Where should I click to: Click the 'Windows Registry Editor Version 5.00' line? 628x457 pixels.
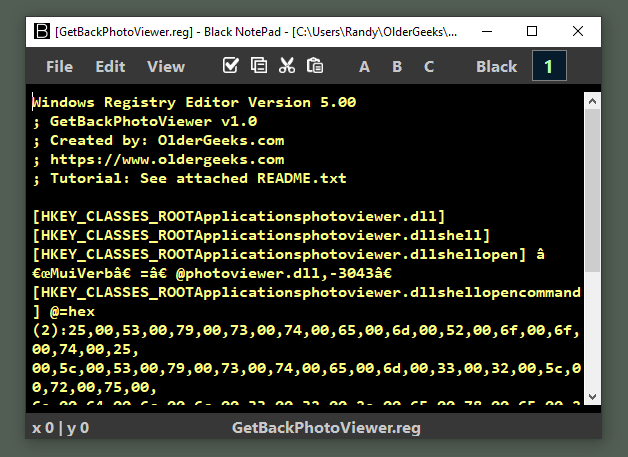coord(194,102)
